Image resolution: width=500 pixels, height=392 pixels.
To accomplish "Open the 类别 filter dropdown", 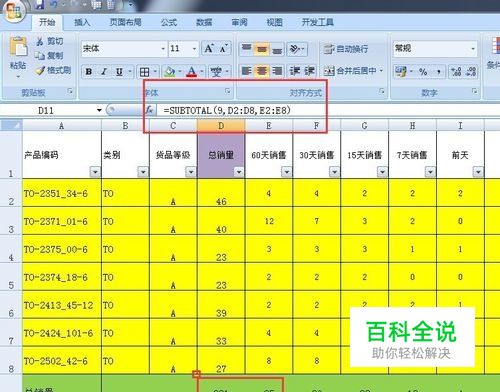I will 143,172.
